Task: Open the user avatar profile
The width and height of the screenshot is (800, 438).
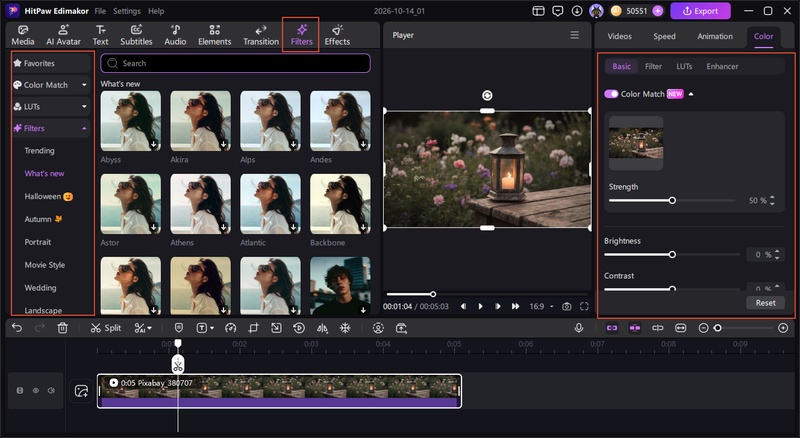Action: 596,11
